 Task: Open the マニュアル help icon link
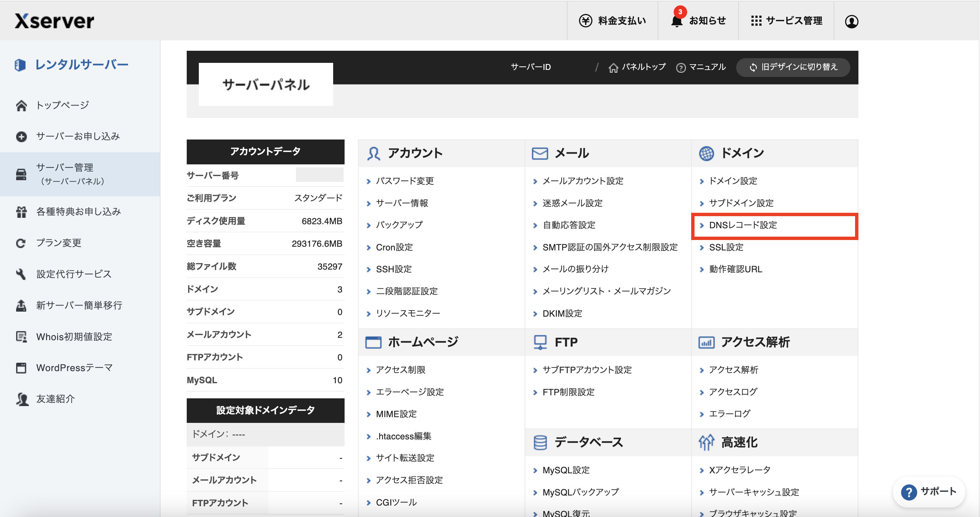681,68
